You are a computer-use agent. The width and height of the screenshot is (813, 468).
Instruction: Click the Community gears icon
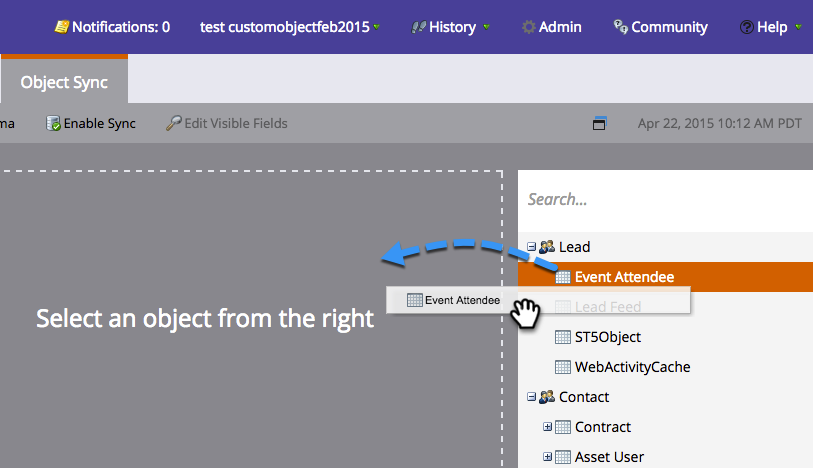621,26
